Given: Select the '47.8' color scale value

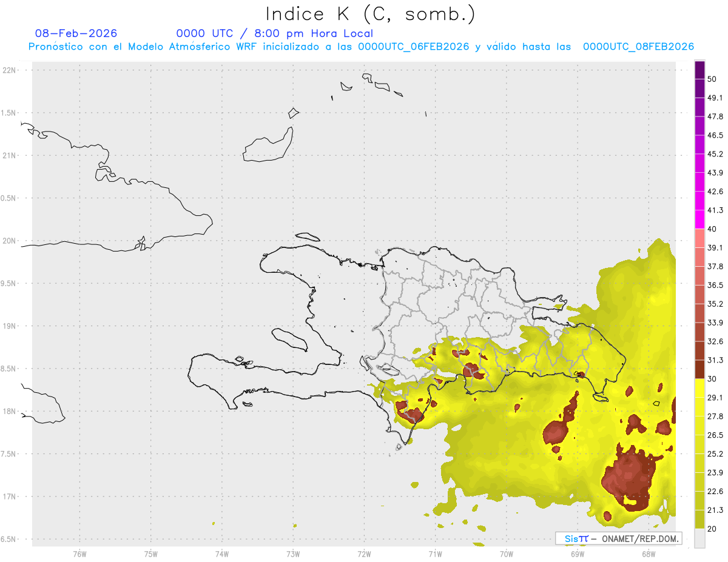Looking at the screenshot, I should click(715, 116).
